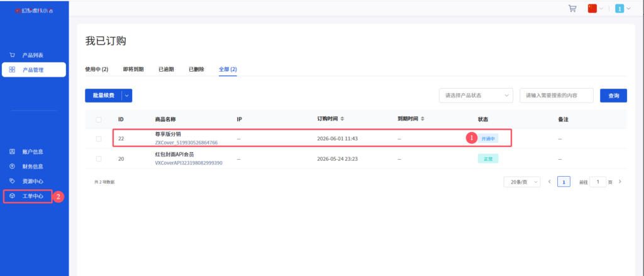Open the shopping cart icon

click(x=572, y=9)
